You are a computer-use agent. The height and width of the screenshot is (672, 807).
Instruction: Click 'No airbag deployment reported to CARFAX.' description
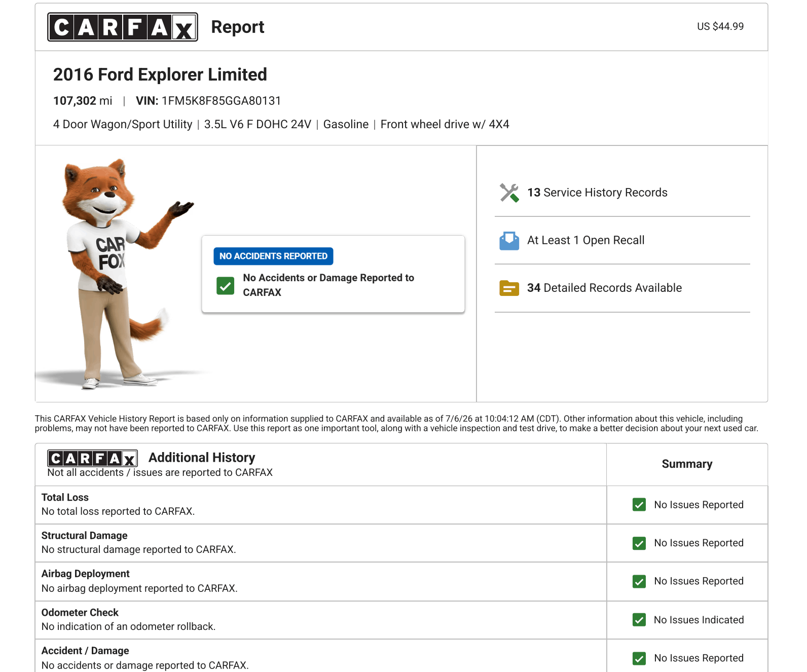tap(139, 588)
